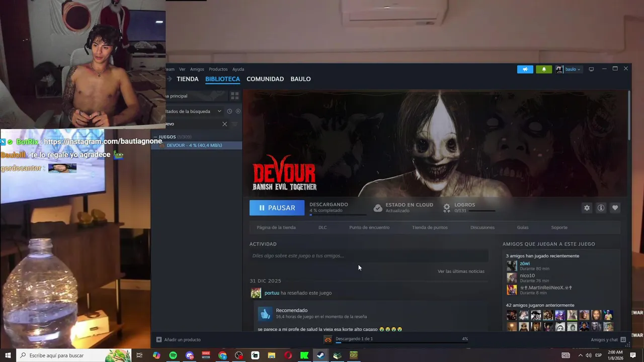This screenshot has width=644, height=362.
Task: Open portuu's profile from the review
Action: point(272,293)
